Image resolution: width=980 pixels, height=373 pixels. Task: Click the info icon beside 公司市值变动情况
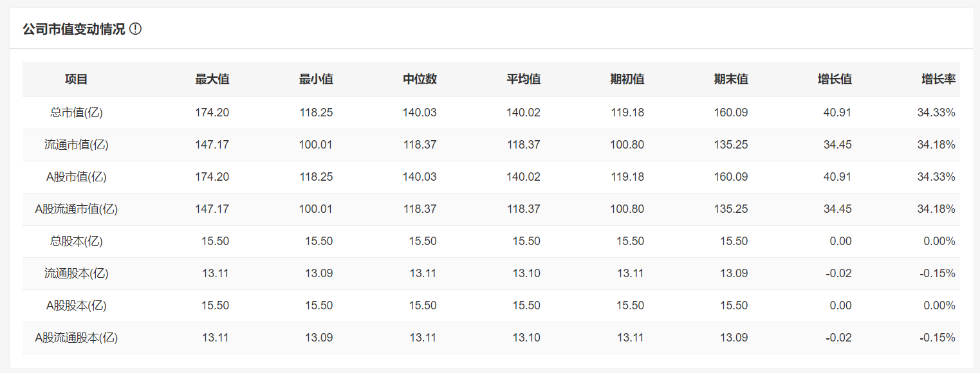pyautogui.click(x=135, y=29)
